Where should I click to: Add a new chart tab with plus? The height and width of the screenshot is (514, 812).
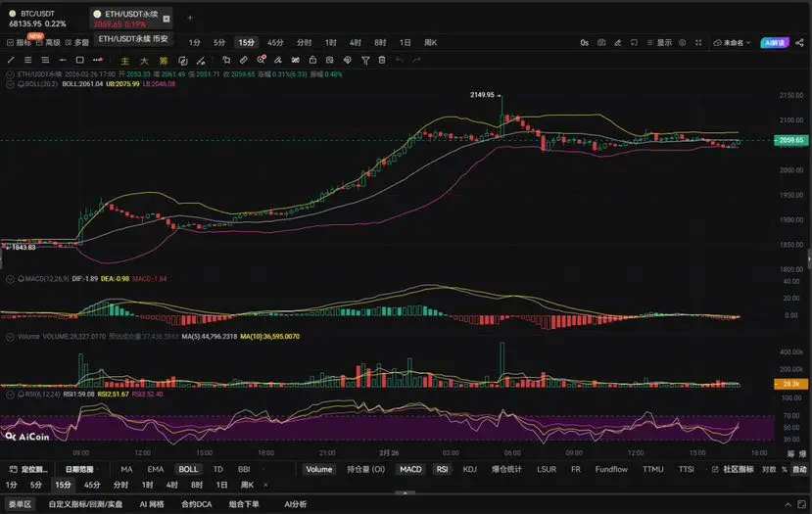click(x=190, y=18)
